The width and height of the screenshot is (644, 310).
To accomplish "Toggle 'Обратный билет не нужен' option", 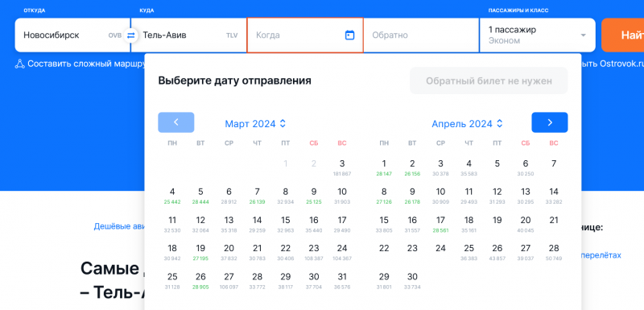I will [489, 81].
